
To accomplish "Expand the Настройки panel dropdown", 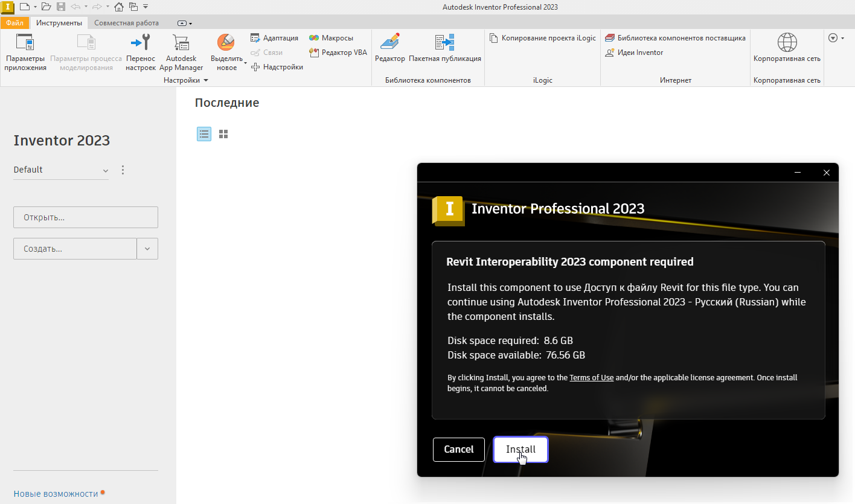I will point(206,80).
